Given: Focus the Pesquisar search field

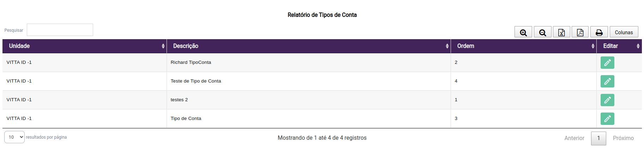Looking at the screenshot, I should (60, 30).
